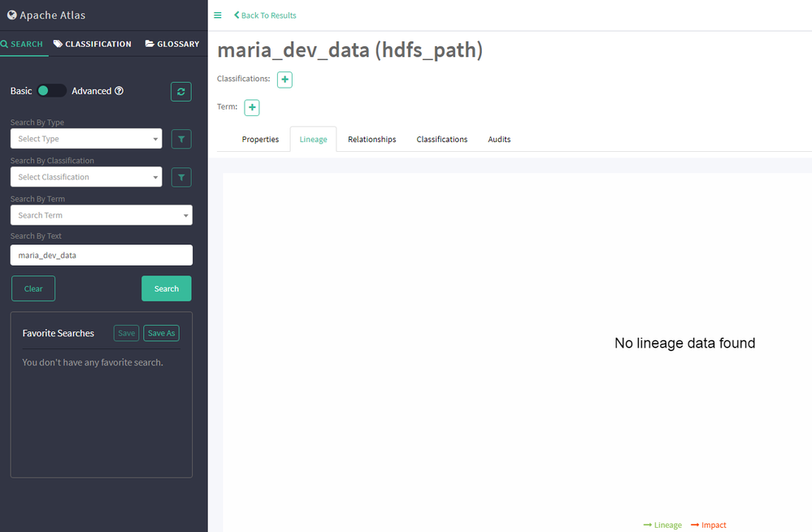Open the Search Term dropdown
The height and width of the screenshot is (532, 812).
(x=102, y=215)
